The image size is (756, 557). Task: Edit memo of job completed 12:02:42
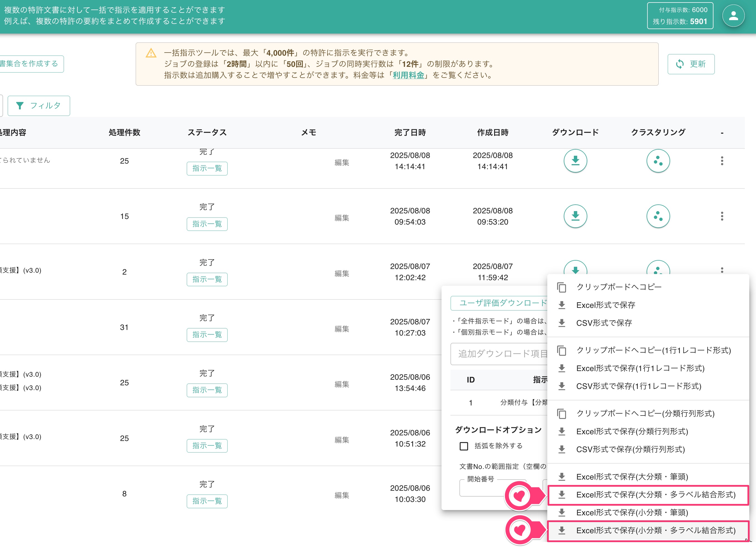[342, 273]
